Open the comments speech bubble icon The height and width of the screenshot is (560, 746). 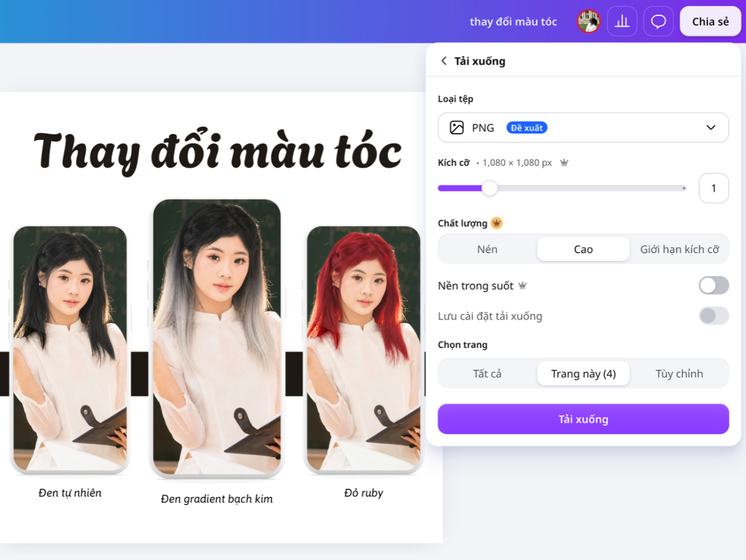tap(658, 21)
